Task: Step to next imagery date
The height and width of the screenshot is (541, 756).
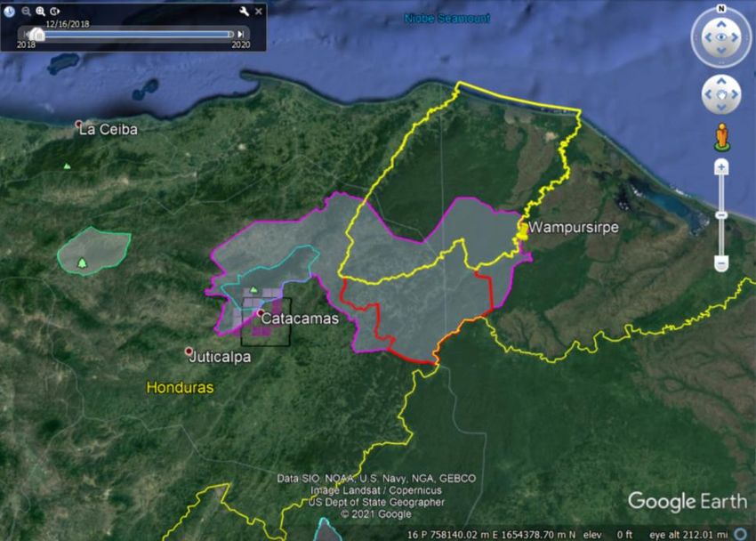Action: click(x=240, y=34)
